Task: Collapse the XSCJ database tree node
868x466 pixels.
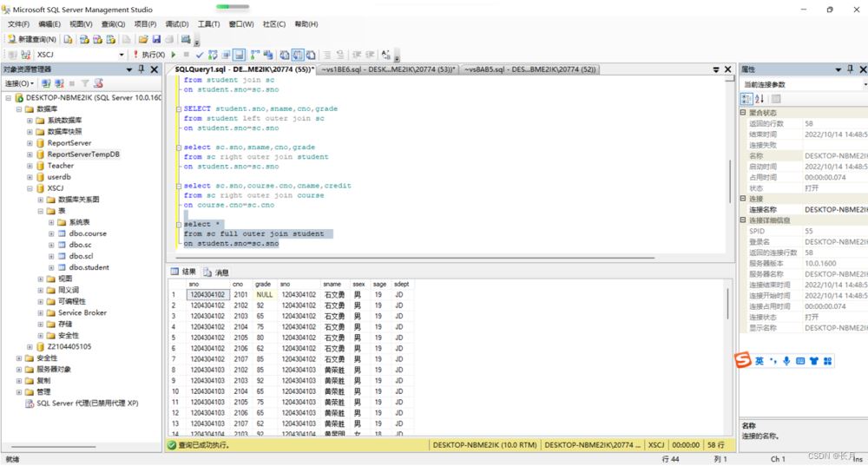Action: pos(30,187)
